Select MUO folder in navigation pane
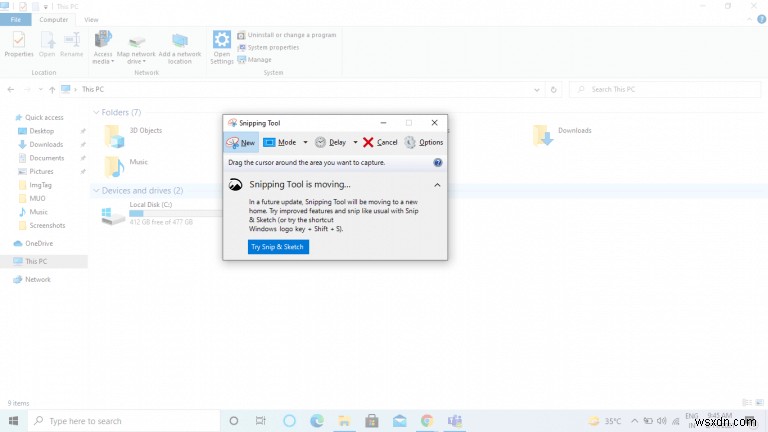The width and height of the screenshot is (768, 432). pos(32,198)
